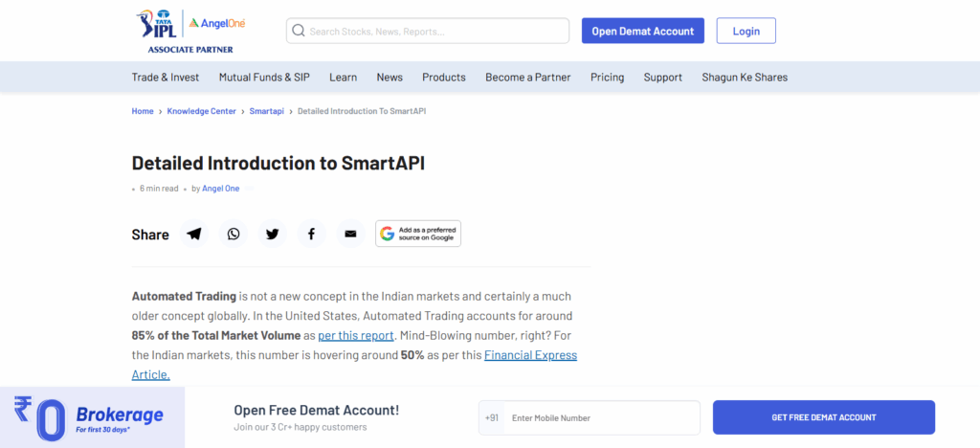Open Smartapi breadcrumb link
The height and width of the screenshot is (448, 980).
point(267,111)
